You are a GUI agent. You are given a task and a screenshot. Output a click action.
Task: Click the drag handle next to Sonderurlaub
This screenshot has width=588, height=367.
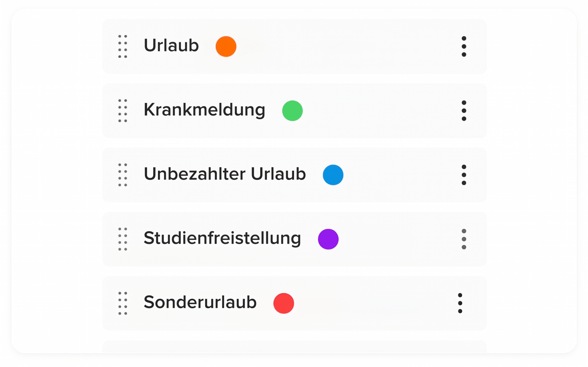coord(122,303)
